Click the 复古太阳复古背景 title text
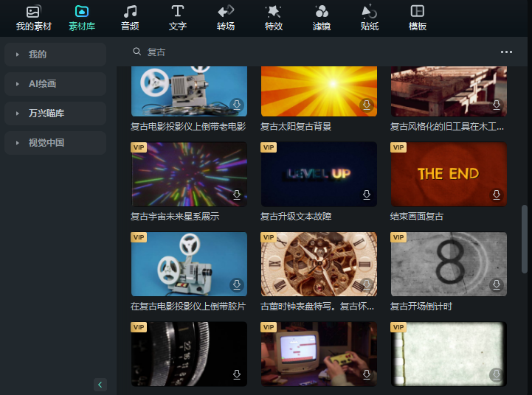Screen dimensions: 532x395 (296, 127)
